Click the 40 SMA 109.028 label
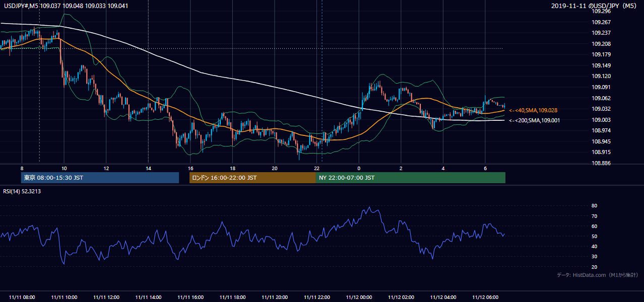Viewport: 644px width, 302px height. (533, 110)
